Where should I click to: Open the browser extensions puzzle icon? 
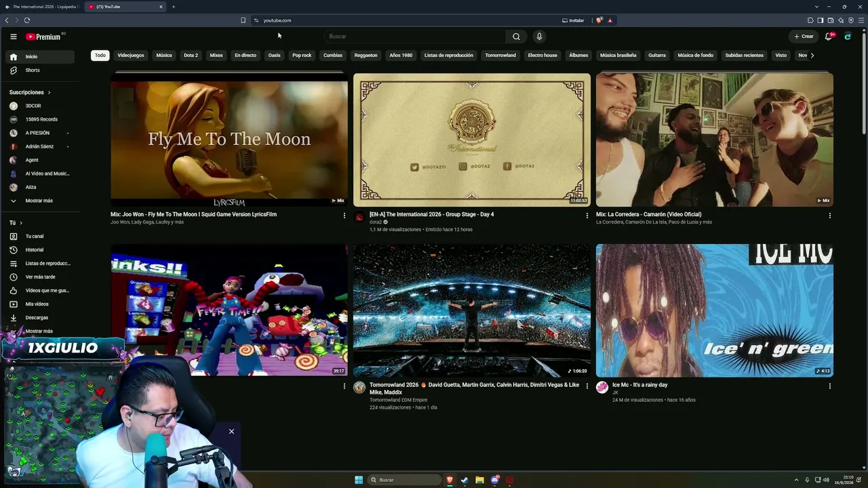pyautogui.click(x=810, y=20)
